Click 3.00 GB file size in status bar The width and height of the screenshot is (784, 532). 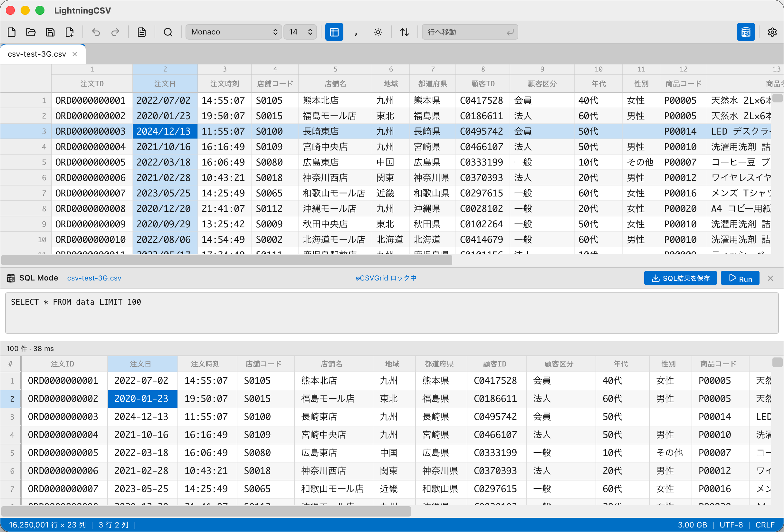tap(692, 525)
